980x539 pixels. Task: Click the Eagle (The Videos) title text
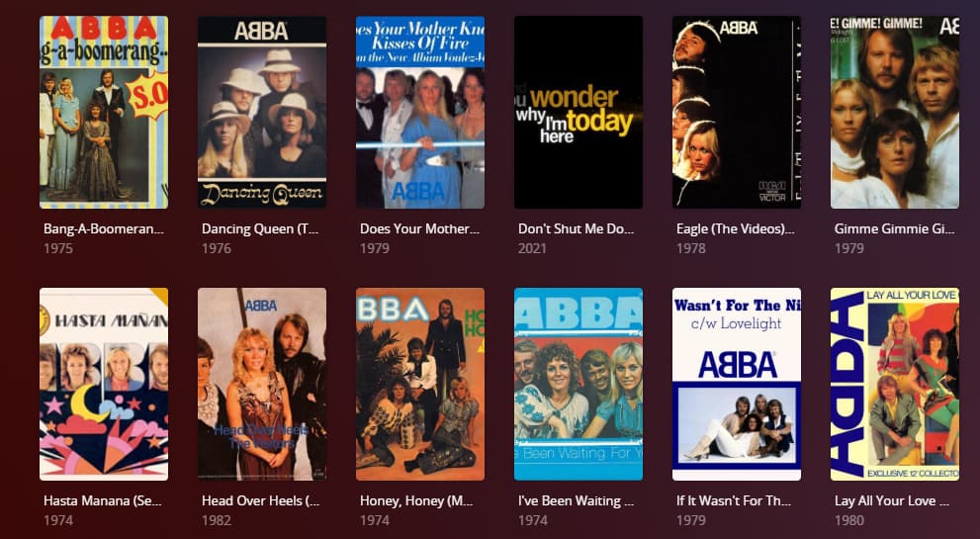pos(735,228)
